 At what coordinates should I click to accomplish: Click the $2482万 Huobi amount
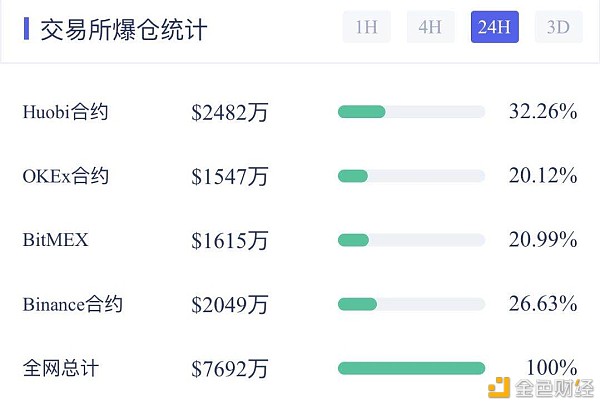230,112
